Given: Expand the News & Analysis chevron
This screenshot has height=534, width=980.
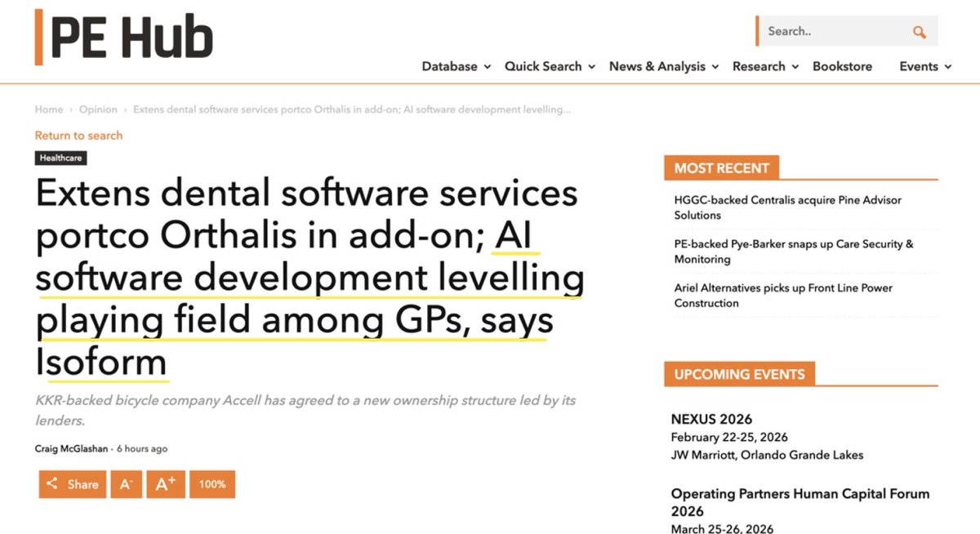Looking at the screenshot, I should pyautogui.click(x=715, y=67).
